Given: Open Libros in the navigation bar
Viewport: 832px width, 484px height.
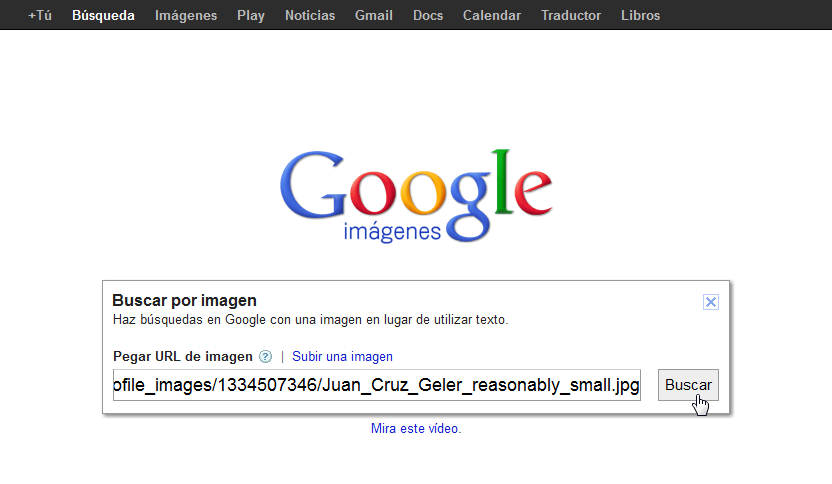Looking at the screenshot, I should pyautogui.click(x=640, y=15).
